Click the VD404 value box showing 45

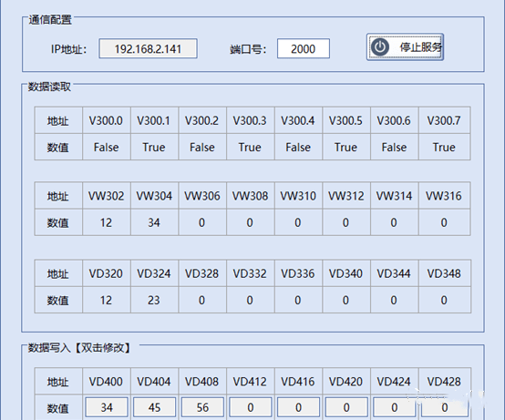pos(155,407)
